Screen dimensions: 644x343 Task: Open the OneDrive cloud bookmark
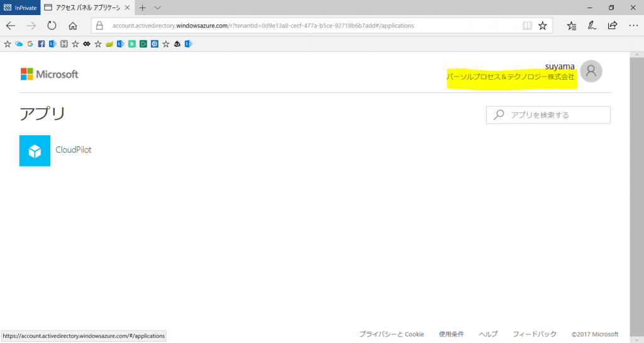[x=19, y=44]
